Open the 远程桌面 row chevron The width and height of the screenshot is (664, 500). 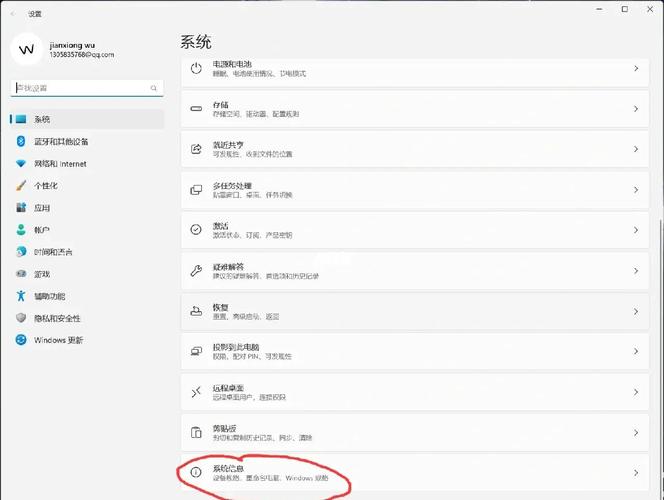click(x=636, y=392)
